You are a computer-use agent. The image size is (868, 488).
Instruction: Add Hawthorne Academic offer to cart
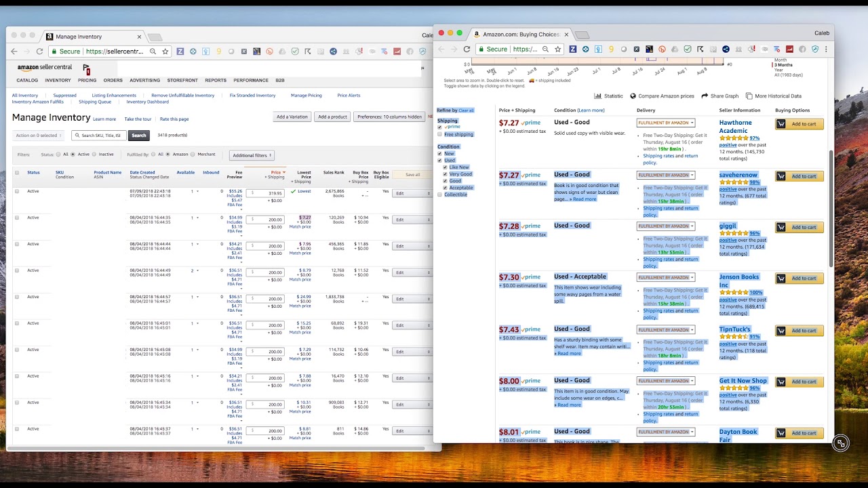point(800,124)
